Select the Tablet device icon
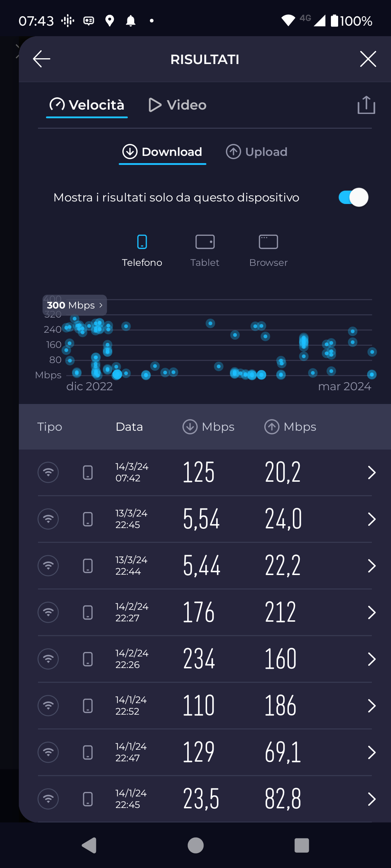 coord(205,242)
